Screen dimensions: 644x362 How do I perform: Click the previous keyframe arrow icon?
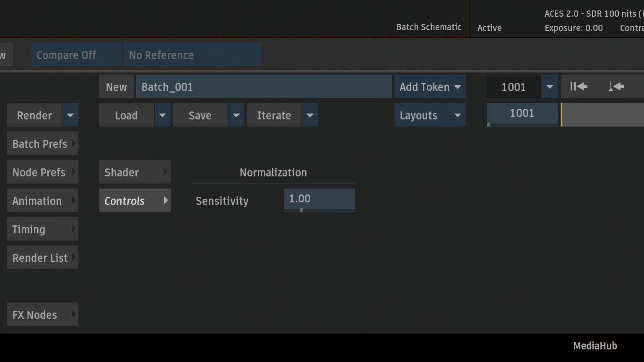click(616, 87)
